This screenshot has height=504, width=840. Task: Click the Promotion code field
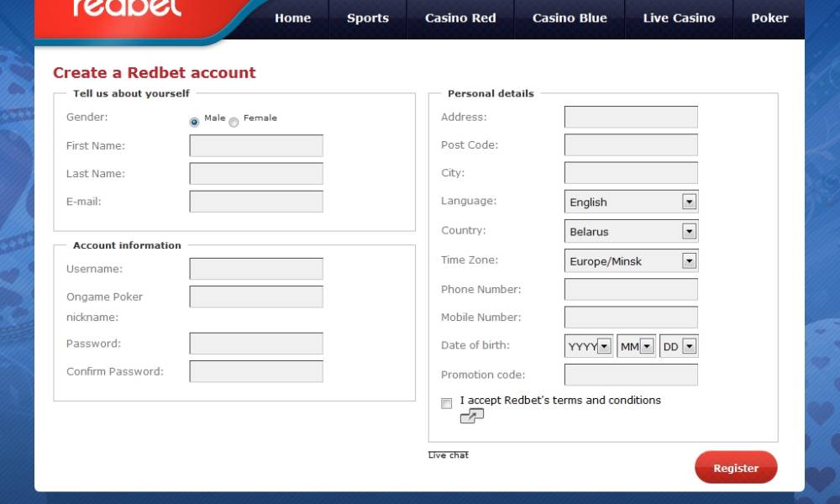pos(631,375)
